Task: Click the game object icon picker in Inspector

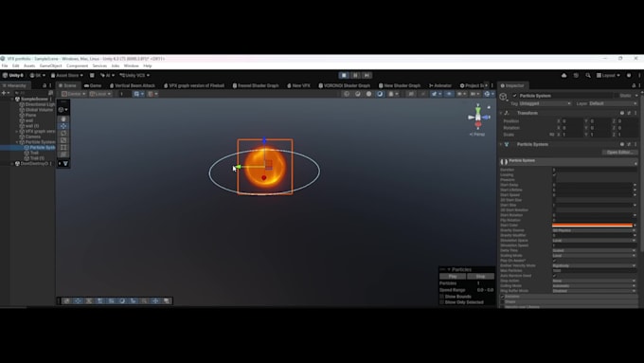Action: (x=504, y=97)
